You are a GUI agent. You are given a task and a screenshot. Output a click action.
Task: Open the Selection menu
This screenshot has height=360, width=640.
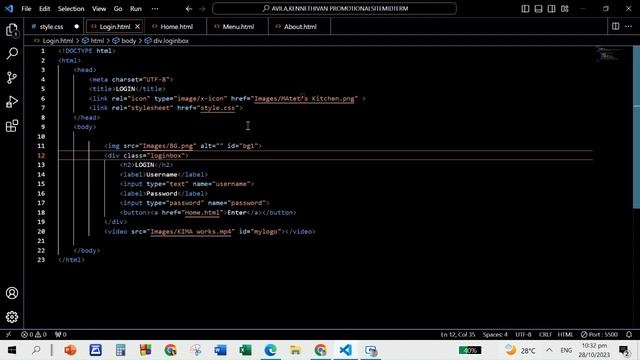[71, 9]
